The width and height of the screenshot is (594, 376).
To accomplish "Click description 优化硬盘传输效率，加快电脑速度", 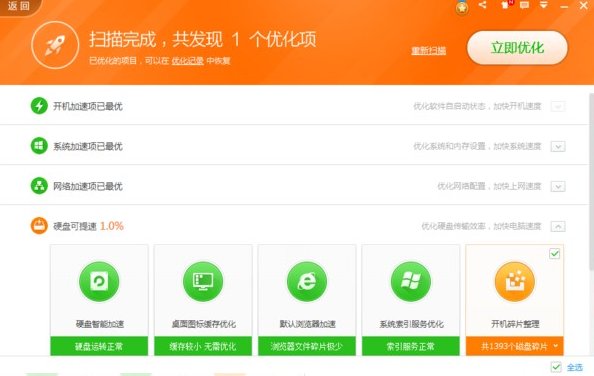I will (x=481, y=226).
